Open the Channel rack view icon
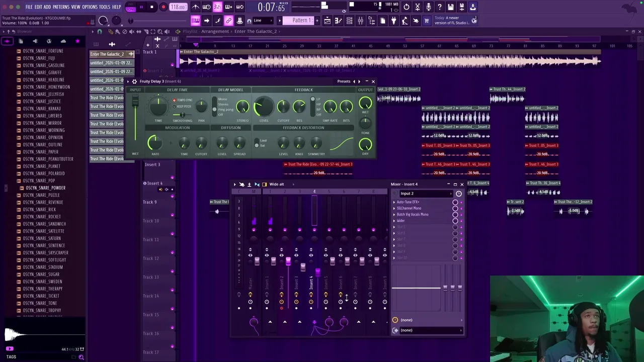Screen dimensions: 644x362 point(349,21)
